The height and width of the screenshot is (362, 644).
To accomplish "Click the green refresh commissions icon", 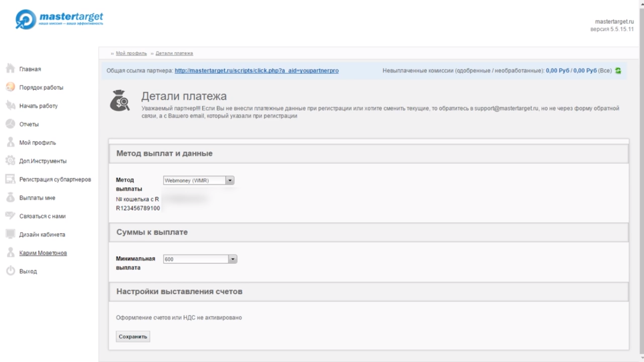I will (618, 71).
